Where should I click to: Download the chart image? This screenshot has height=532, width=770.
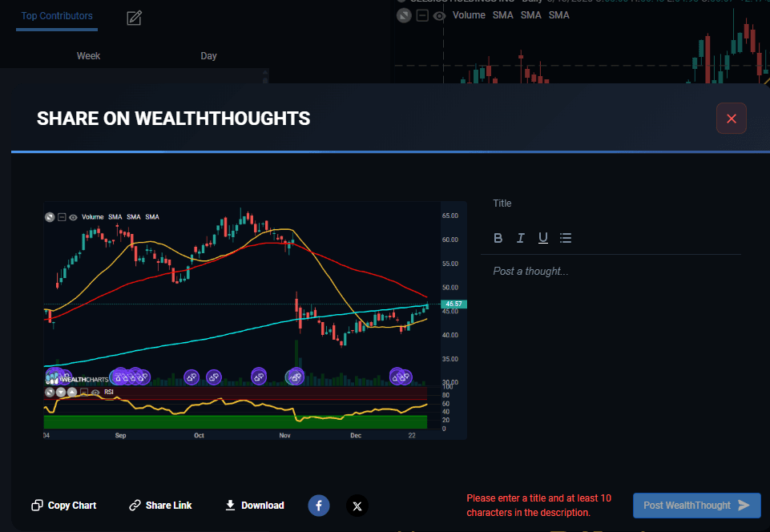coord(254,506)
